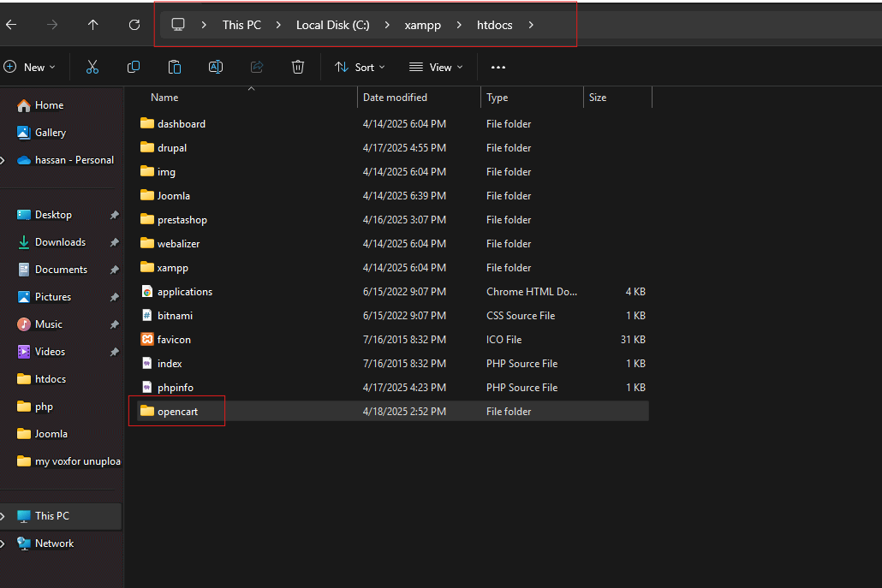This screenshot has width=882, height=588.
Task: Click xampp in the address breadcrumb
Action: 422,25
